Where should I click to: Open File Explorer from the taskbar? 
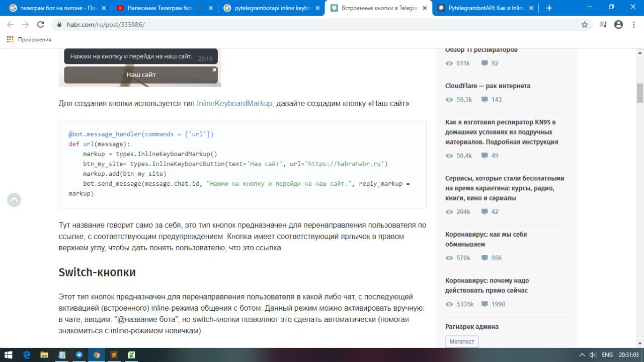pyautogui.click(x=44, y=355)
